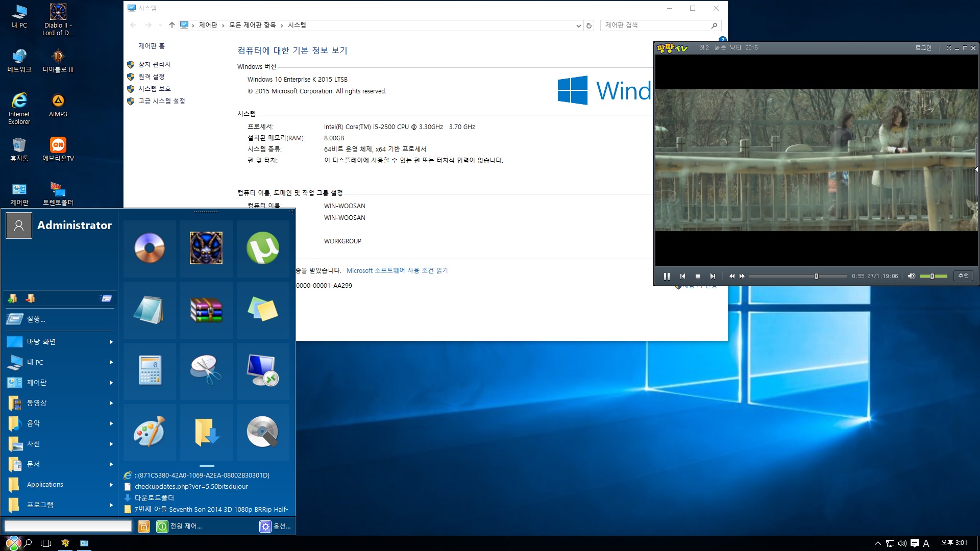Image resolution: width=980 pixels, height=551 pixels.
Task: Open the Internet Explorer desktop icon
Action: tap(19, 109)
